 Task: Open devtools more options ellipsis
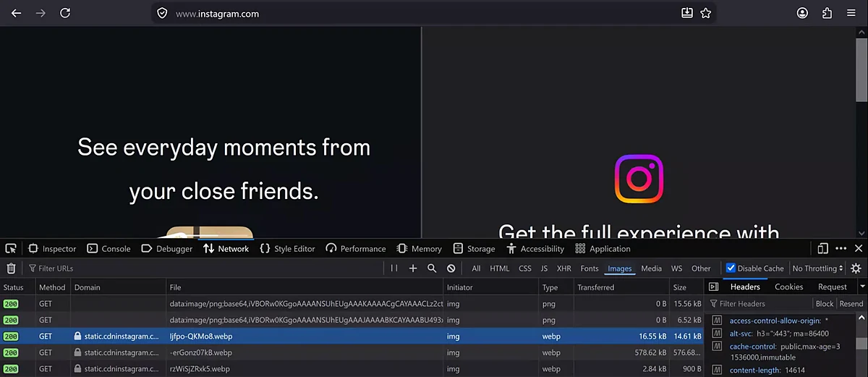(841, 248)
